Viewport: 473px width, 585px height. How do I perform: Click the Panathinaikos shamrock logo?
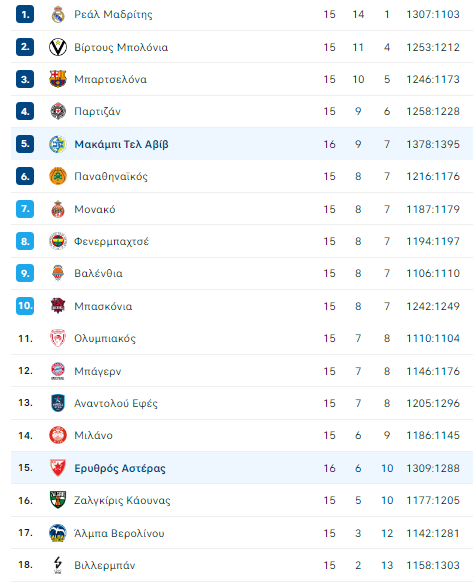pos(58,176)
